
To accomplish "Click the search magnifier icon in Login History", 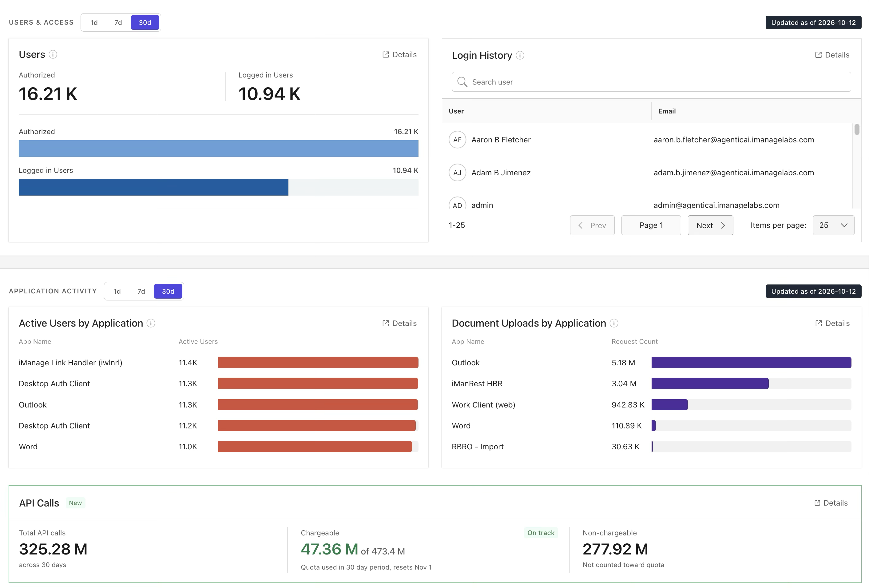I will (462, 82).
